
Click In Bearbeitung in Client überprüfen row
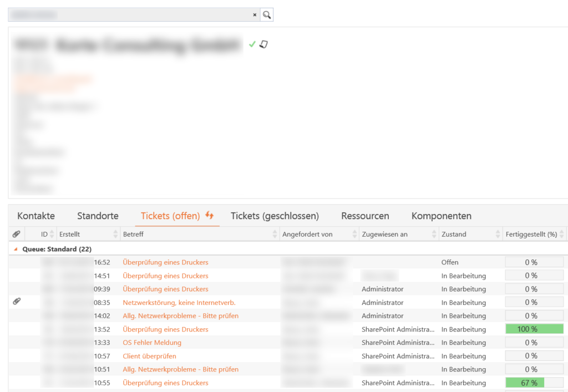click(463, 356)
